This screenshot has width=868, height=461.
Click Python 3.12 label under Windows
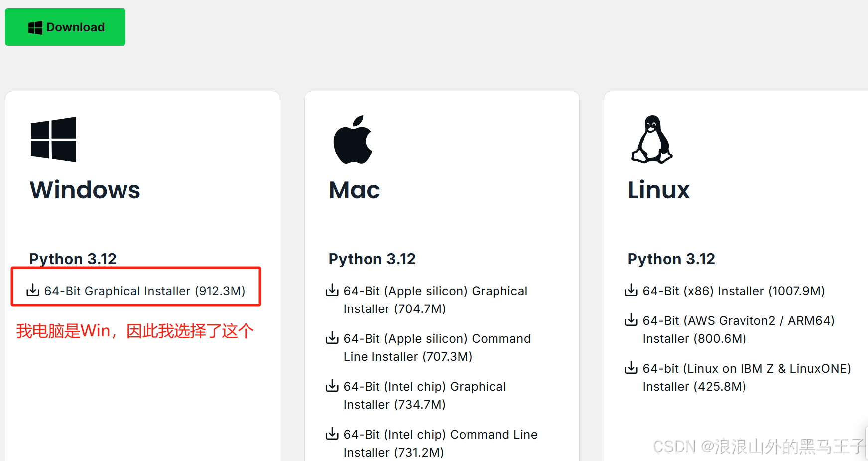73,259
